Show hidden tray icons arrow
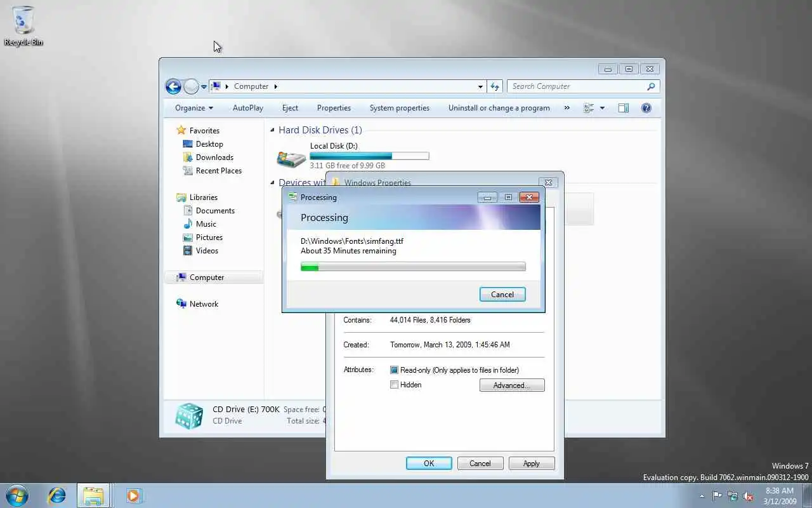 pos(702,496)
